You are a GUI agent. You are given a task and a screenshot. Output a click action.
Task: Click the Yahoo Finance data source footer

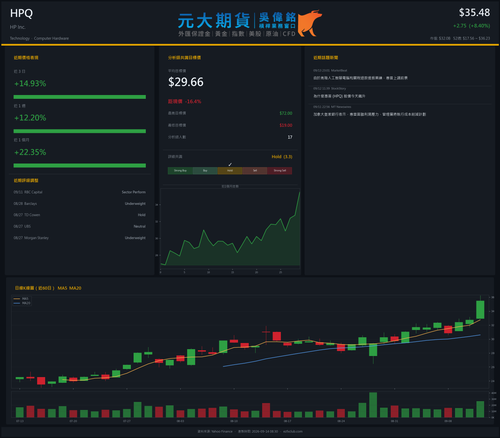click(x=215, y=431)
